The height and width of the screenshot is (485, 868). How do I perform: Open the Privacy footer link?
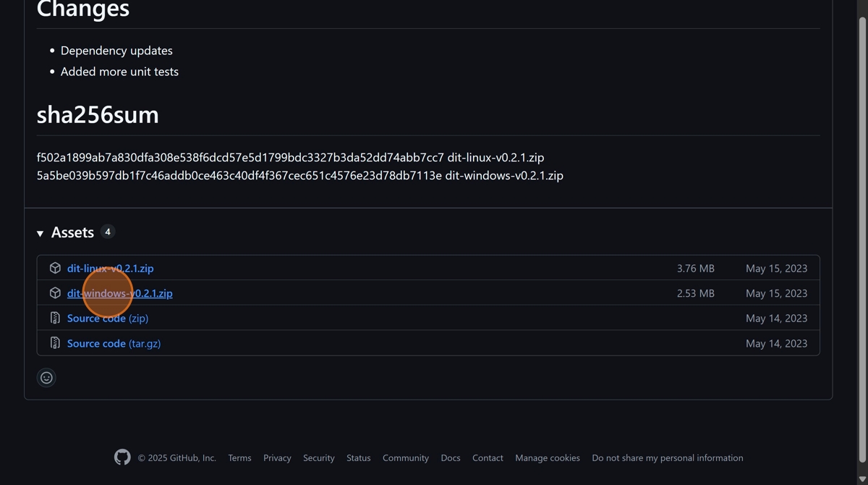point(277,458)
